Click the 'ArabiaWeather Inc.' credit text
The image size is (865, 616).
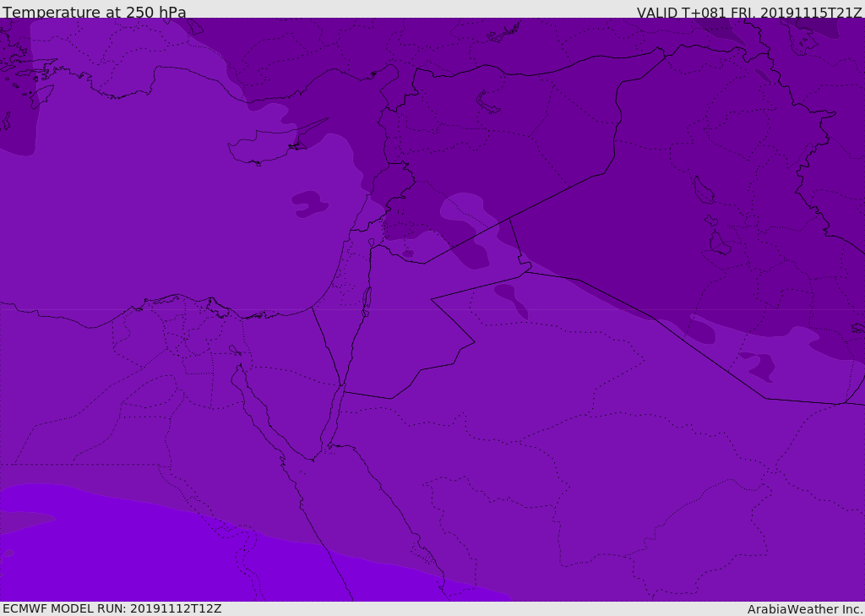(805, 609)
